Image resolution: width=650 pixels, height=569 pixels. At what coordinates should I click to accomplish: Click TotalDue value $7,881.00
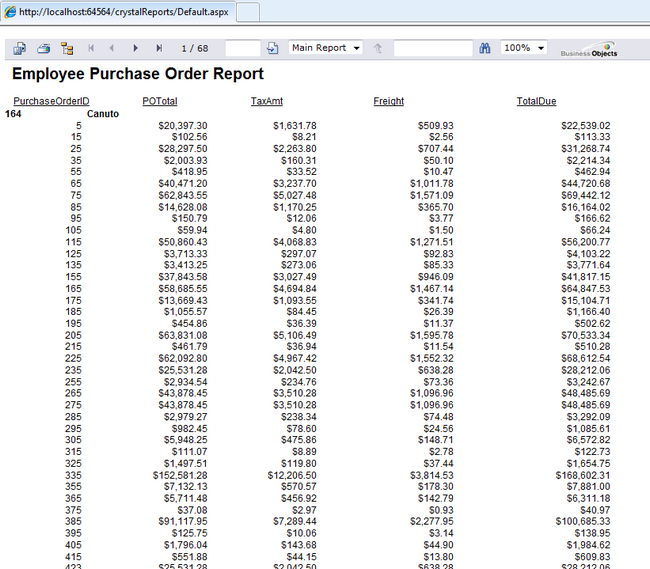[x=588, y=486]
